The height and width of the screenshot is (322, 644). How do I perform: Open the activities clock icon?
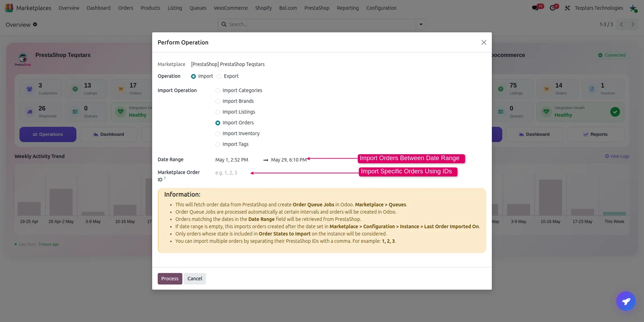point(553,8)
